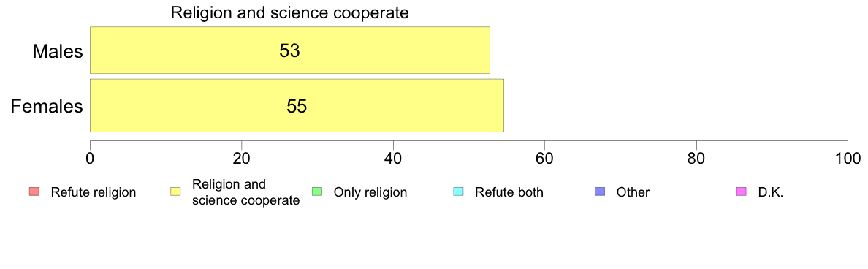Click the Females yellow bar

297,106
